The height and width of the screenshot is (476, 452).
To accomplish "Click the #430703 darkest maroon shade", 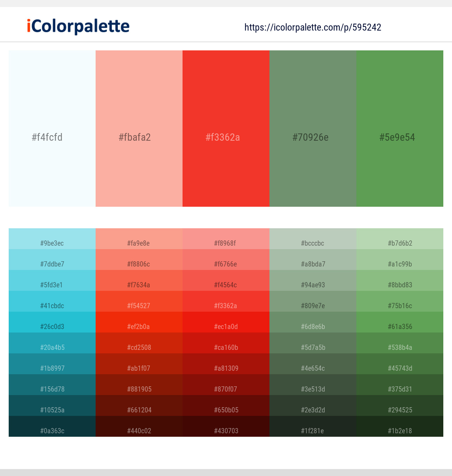I will coord(226,426).
